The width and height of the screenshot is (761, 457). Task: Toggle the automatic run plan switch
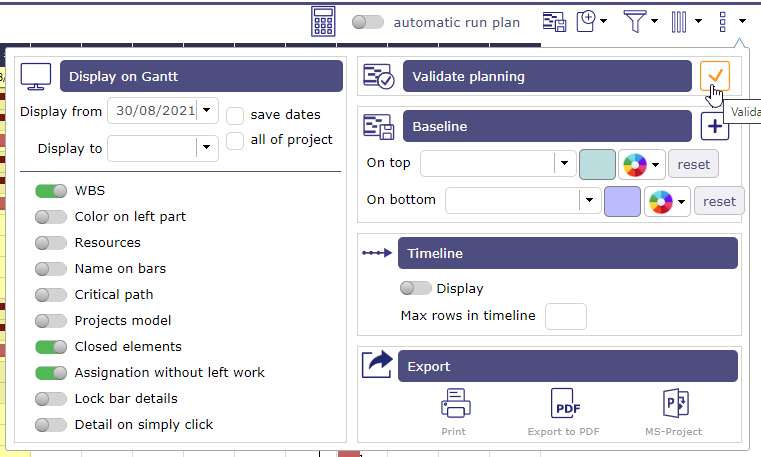pyautogui.click(x=367, y=22)
